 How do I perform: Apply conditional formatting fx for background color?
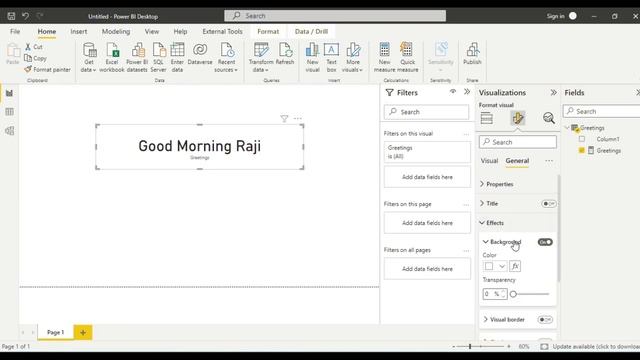coord(515,267)
